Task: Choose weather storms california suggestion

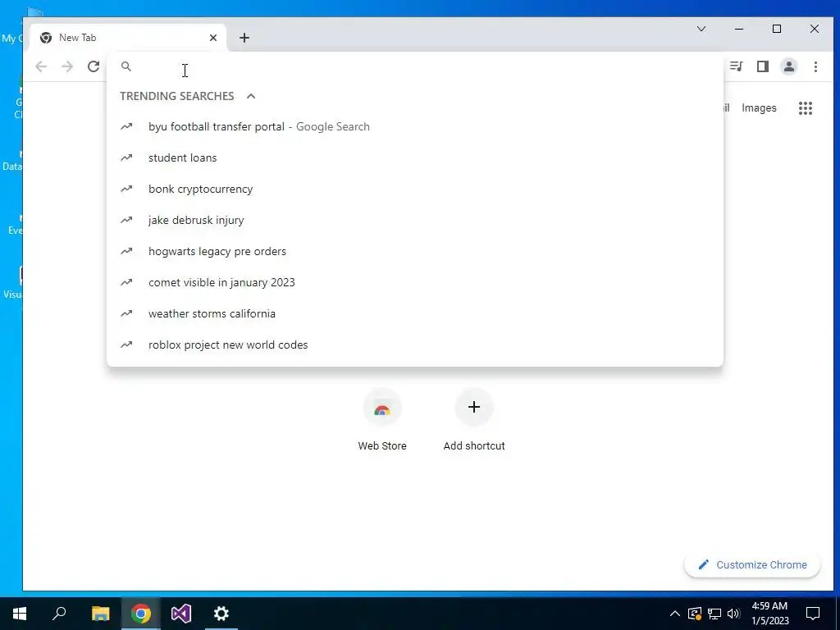Action: coord(414,313)
